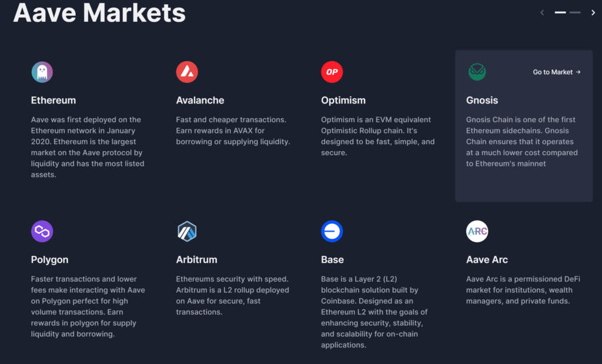
Task: Click the Polygon purple logo icon
Action: 42,231
